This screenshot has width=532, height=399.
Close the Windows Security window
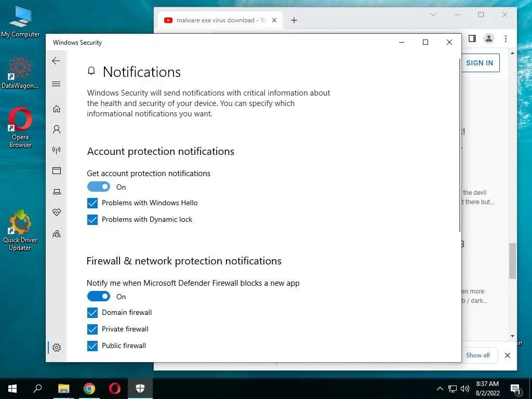[x=449, y=43]
